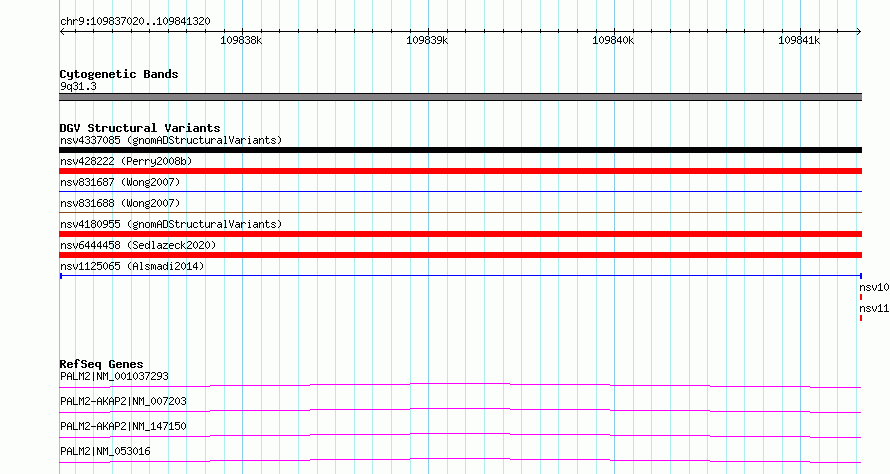Click the 109839k ruler tick label
The height and width of the screenshot is (474, 890).
click(427, 40)
